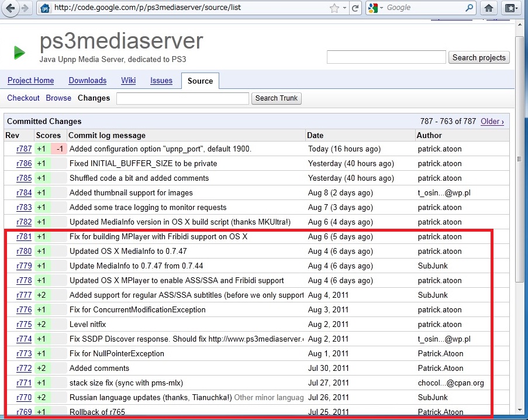This screenshot has width=528, height=420.
Task: Click the browser forward arrow
Action: pos(25,8)
